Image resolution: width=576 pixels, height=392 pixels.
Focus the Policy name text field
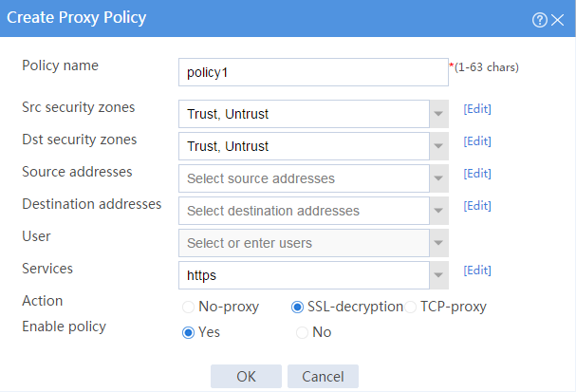pyautogui.click(x=313, y=72)
